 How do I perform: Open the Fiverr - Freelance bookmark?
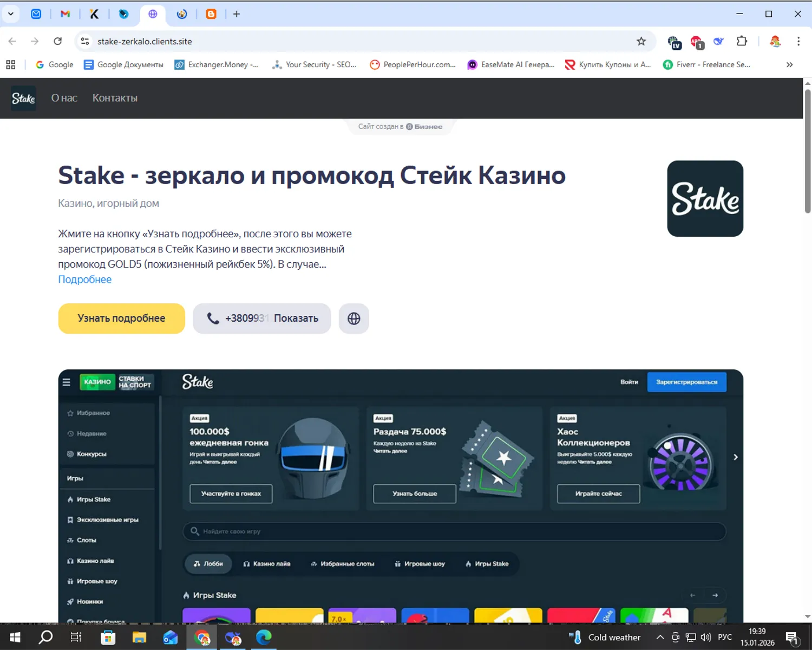pos(707,65)
